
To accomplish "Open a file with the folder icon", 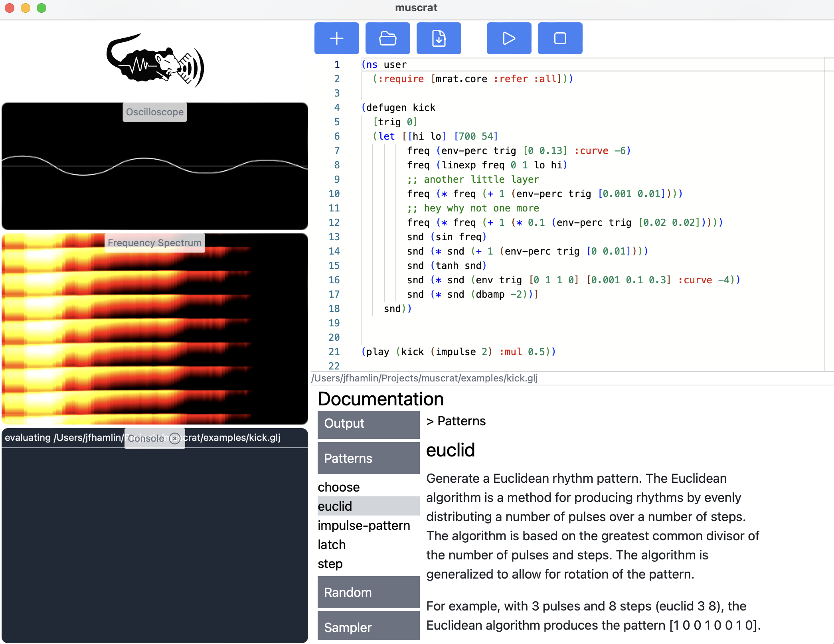I will tap(387, 38).
